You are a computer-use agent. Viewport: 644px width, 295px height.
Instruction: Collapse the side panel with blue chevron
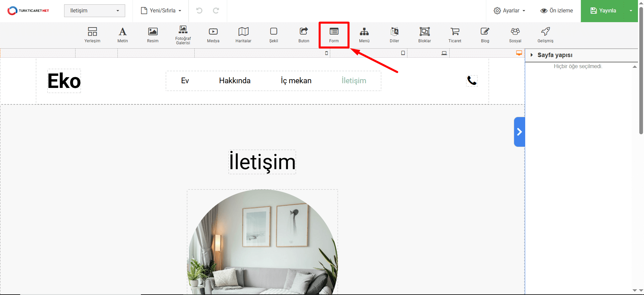pyautogui.click(x=519, y=132)
